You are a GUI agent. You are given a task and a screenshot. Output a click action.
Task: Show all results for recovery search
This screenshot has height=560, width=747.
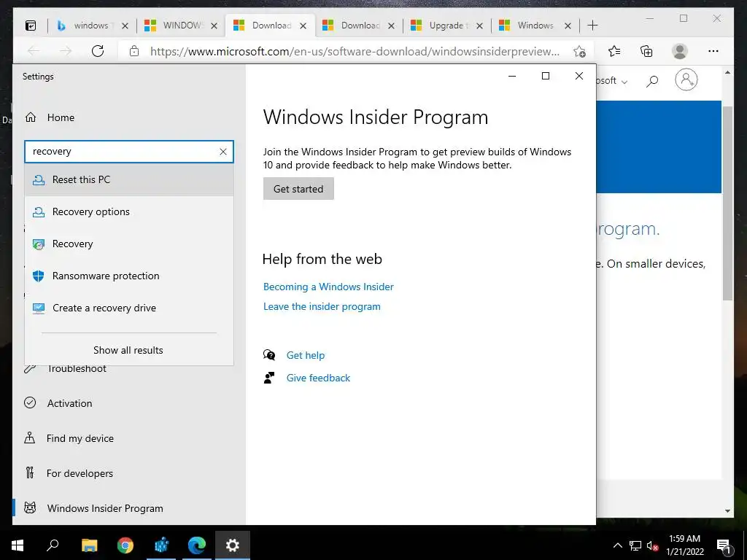click(x=128, y=350)
